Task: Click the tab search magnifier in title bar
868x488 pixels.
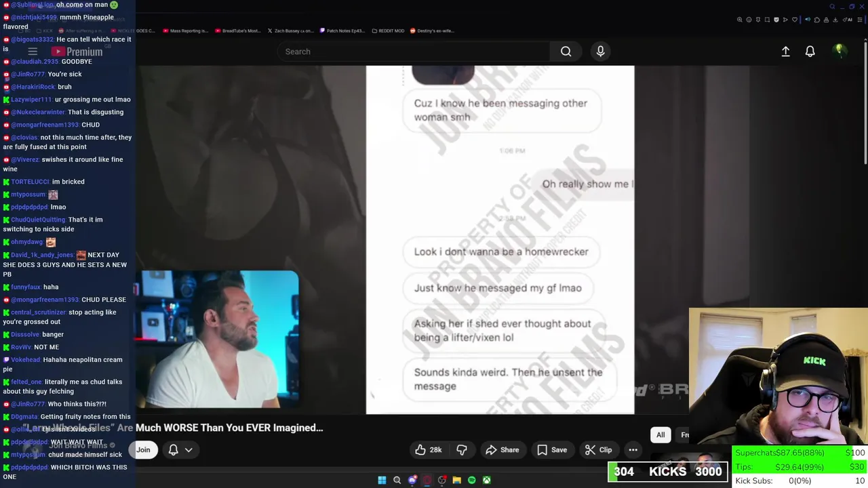Action: click(832, 7)
